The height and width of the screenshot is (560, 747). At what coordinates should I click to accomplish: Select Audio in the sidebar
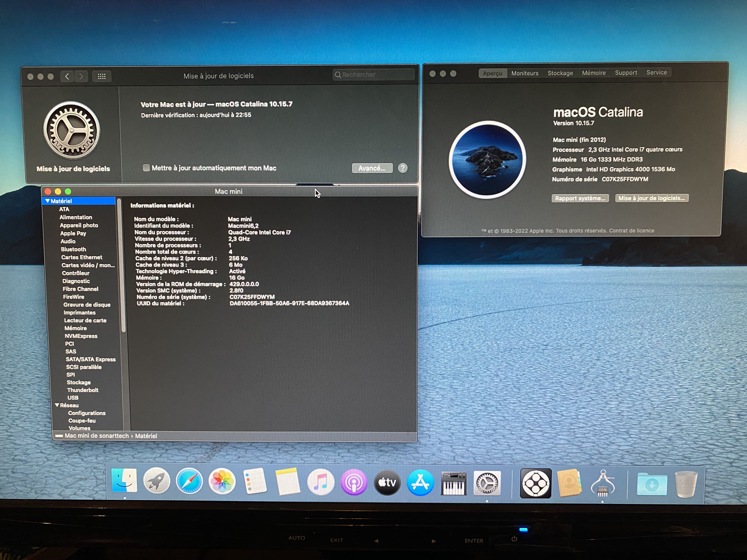coord(68,241)
